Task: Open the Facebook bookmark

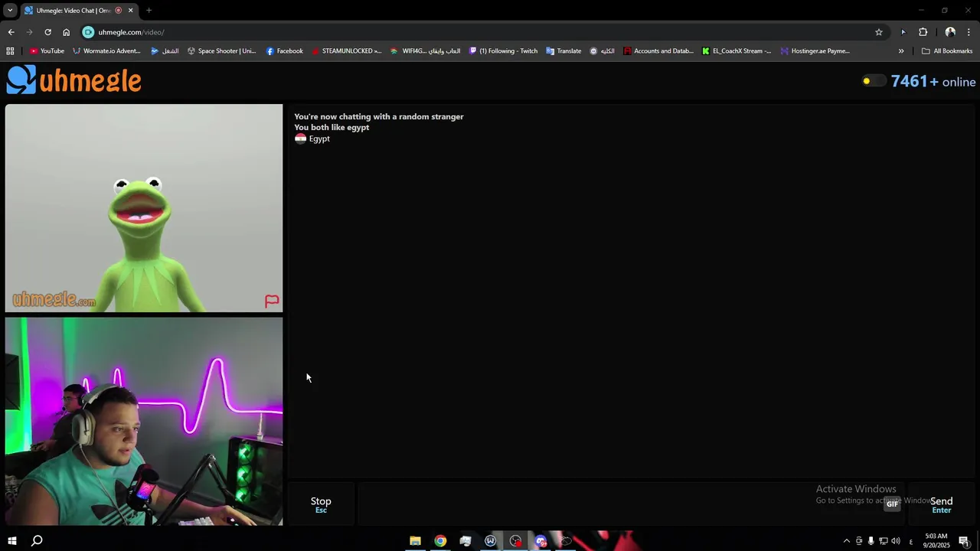Action: (x=284, y=51)
